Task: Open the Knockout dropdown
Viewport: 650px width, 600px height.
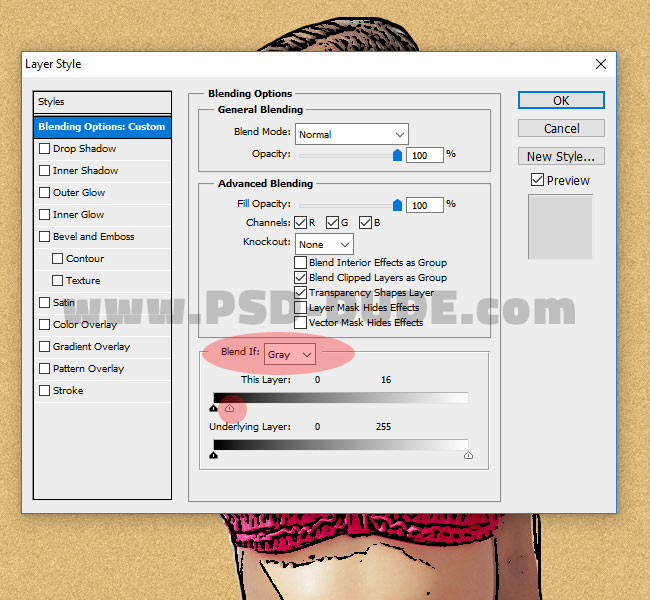Action: [324, 244]
